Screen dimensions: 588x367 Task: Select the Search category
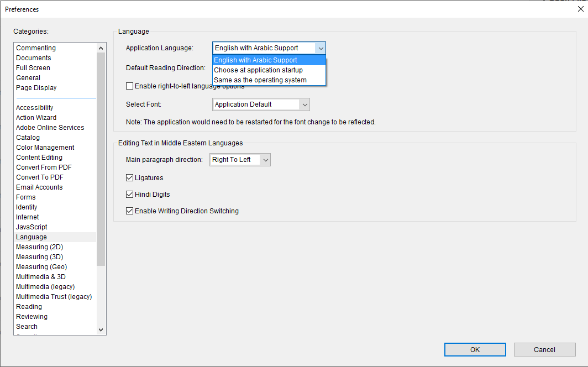[x=27, y=326]
